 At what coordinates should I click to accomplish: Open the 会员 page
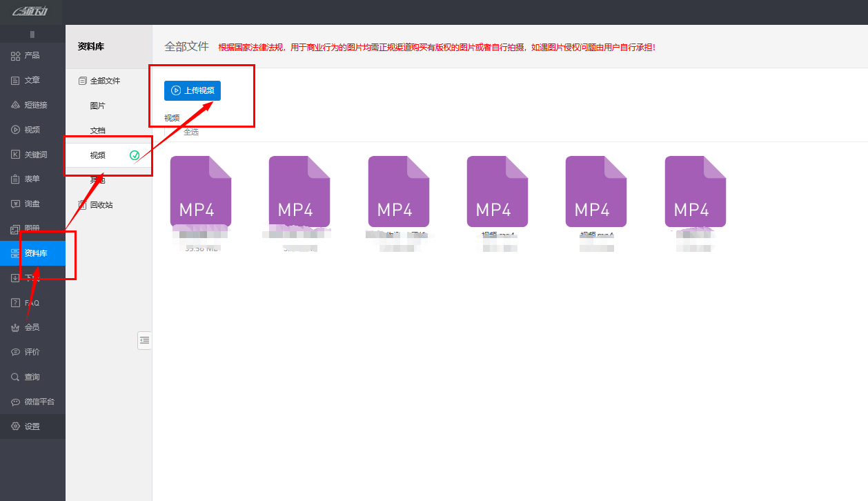(32, 327)
